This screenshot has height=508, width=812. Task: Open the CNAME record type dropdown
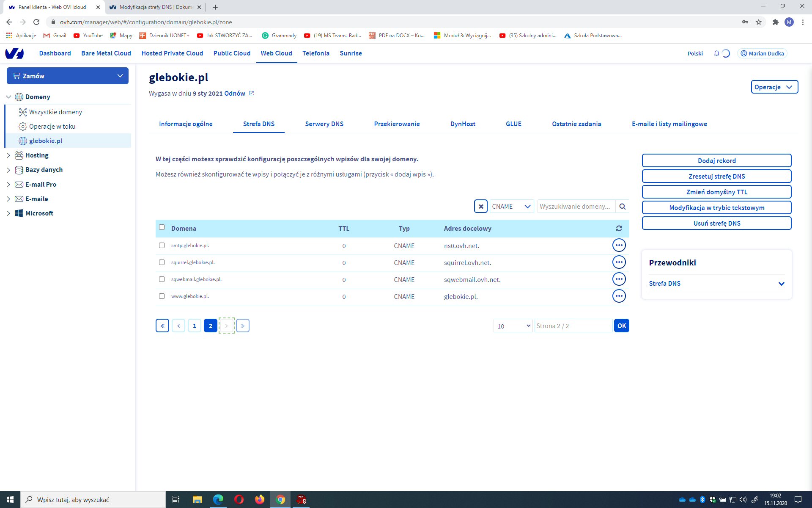pyautogui.click(x=511, y=207)
